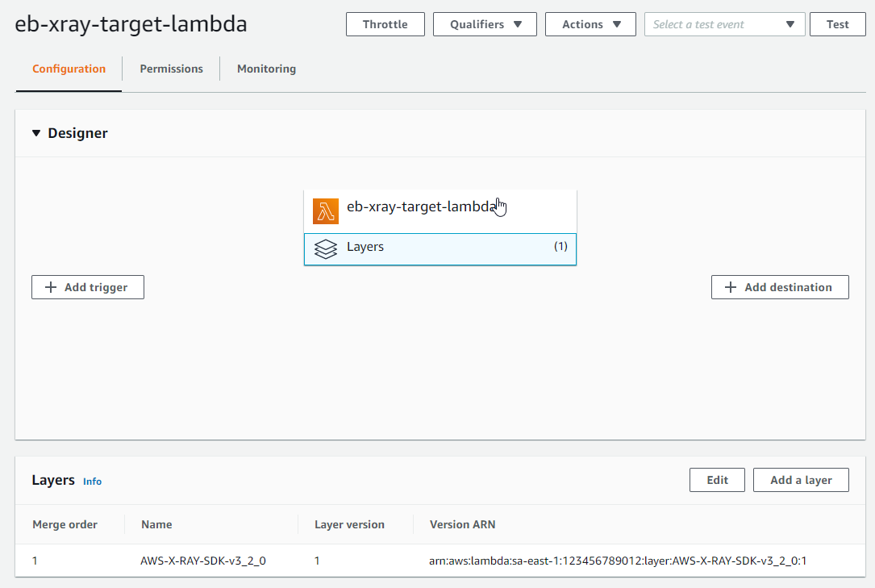Screen dimensions: 875x588
Task: Switch to the Permissions tab
Action: click(x=171, y=69)
